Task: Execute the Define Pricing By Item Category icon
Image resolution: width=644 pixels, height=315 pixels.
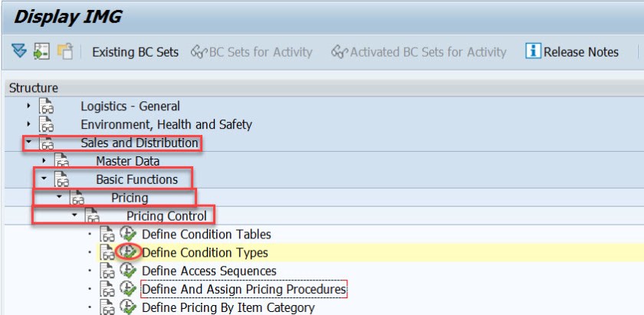Action: 128,307
